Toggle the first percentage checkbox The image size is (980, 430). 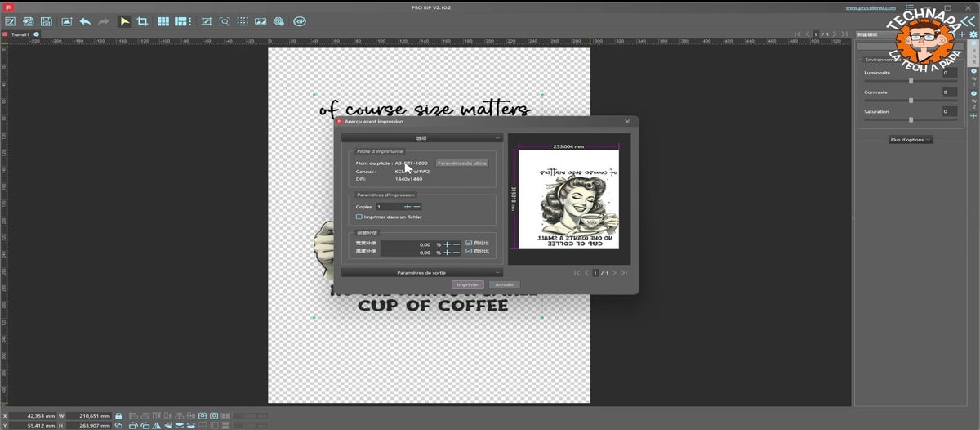click(468, 244)
